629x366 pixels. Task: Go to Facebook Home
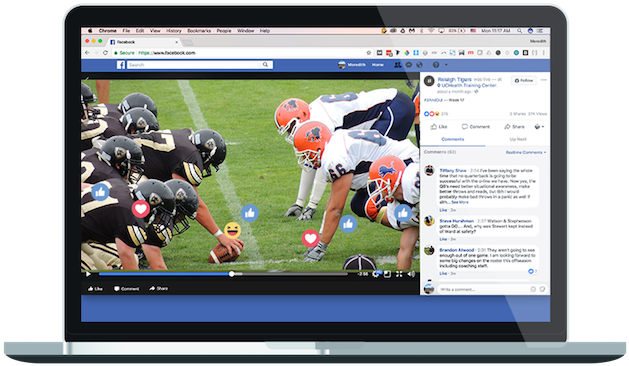point(377,65)
